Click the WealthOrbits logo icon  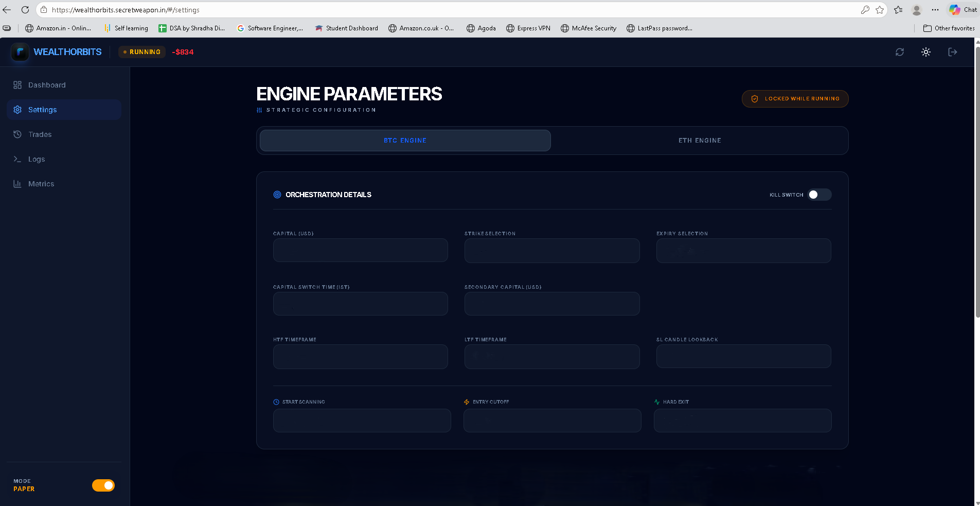click(x=20, y=52)
